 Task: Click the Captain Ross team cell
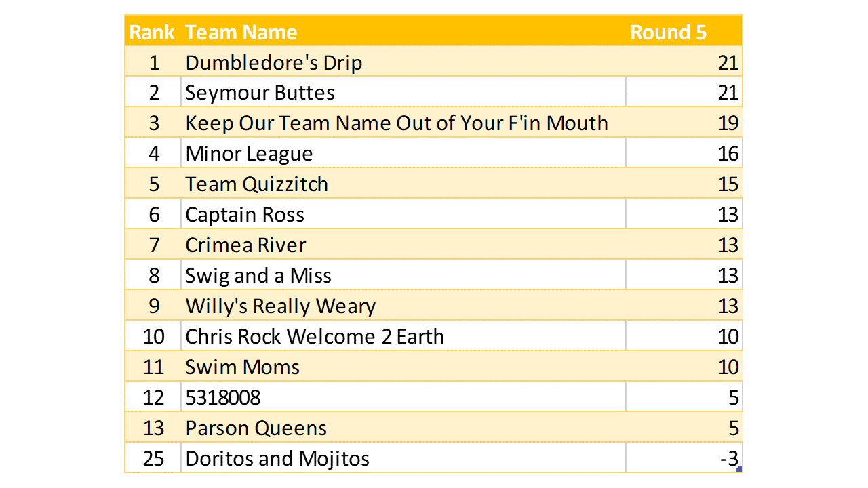point(245,215)
